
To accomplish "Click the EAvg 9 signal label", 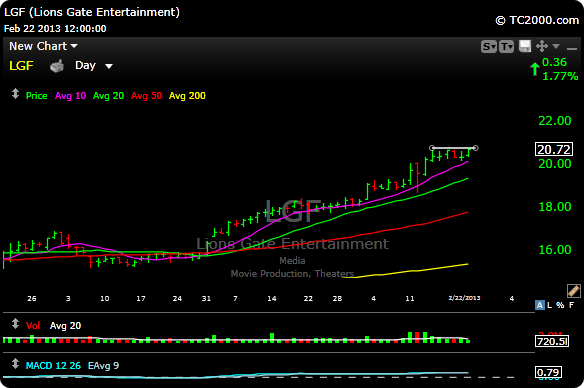I will [103, 366].
